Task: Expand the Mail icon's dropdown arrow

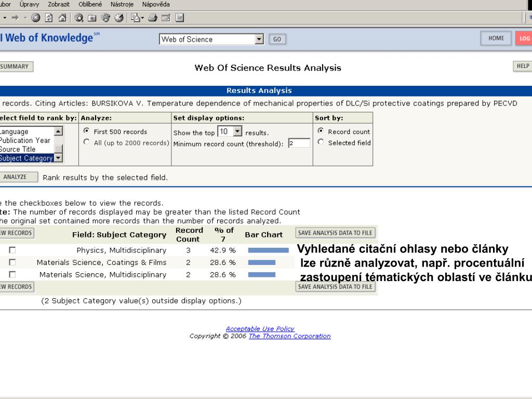Action: tap(142, 18)
